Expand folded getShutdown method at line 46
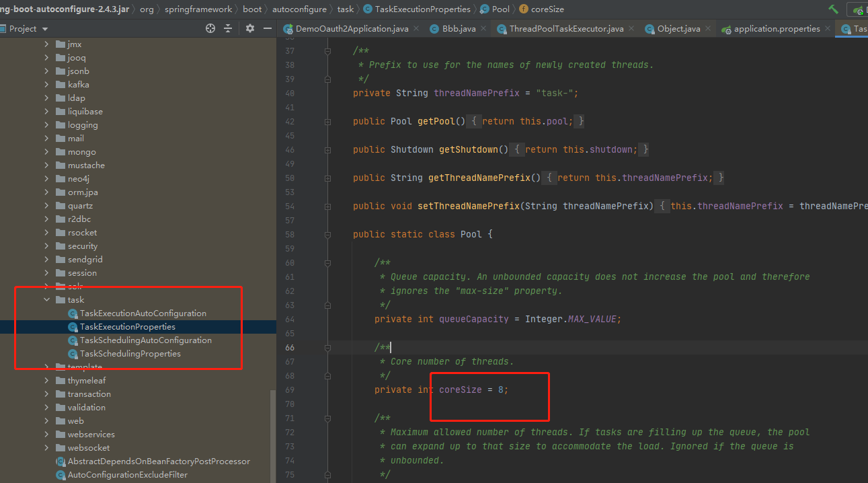 (327, 150)
